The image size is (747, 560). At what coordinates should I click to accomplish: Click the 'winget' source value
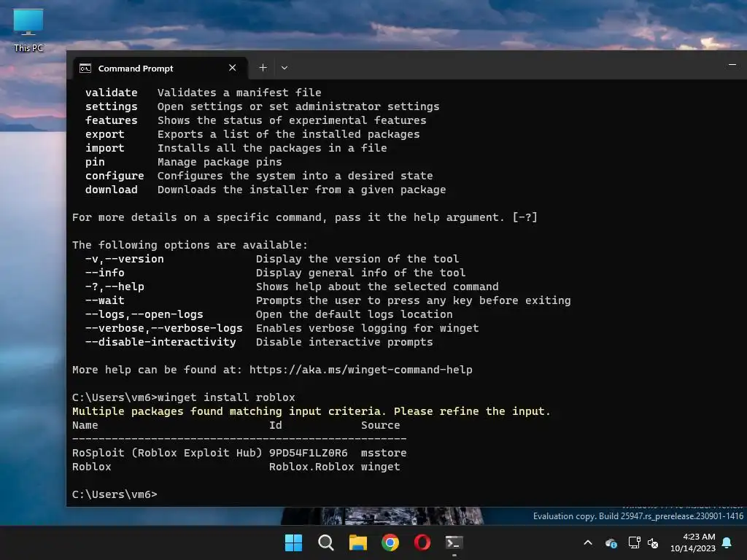click(x=381, y=467)
